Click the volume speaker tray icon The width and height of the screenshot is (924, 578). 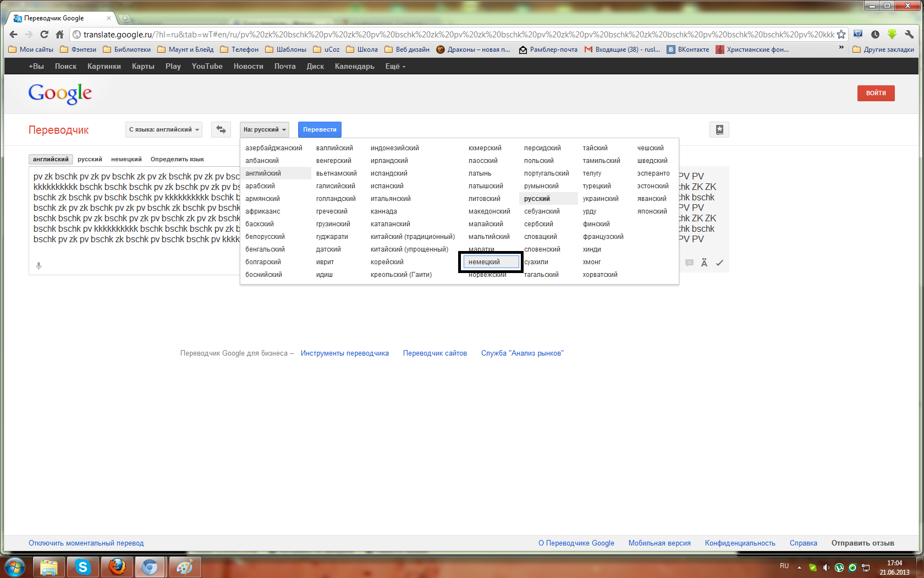[826, 567]
